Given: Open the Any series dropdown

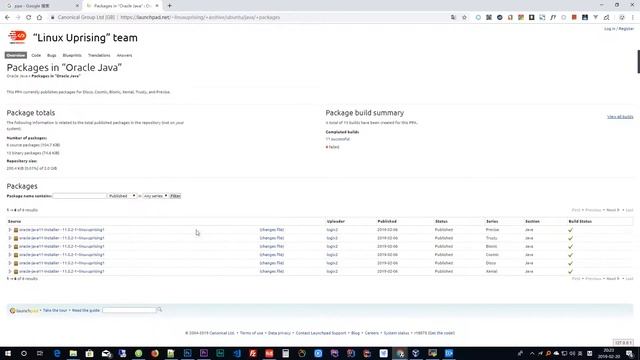Looking at the screenshot, I should (155, 196).
